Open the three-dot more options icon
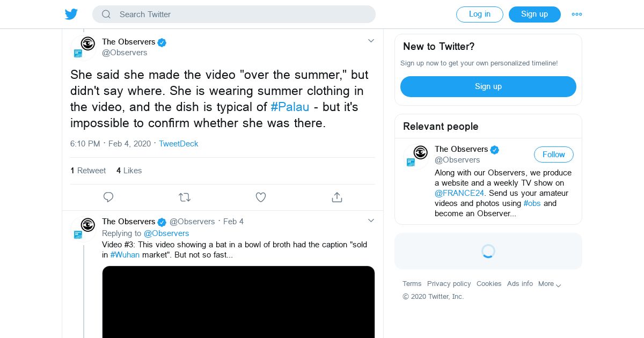 [577, 14]
